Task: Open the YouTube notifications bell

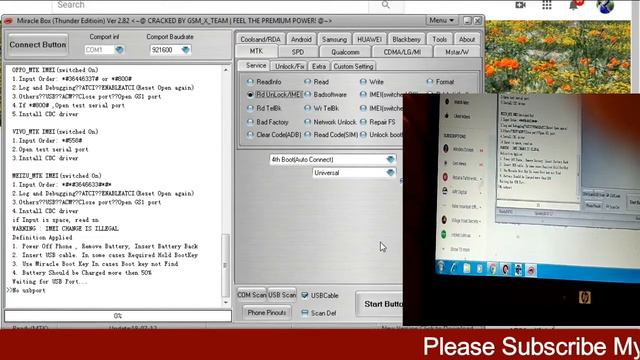Action: point(574,5)
